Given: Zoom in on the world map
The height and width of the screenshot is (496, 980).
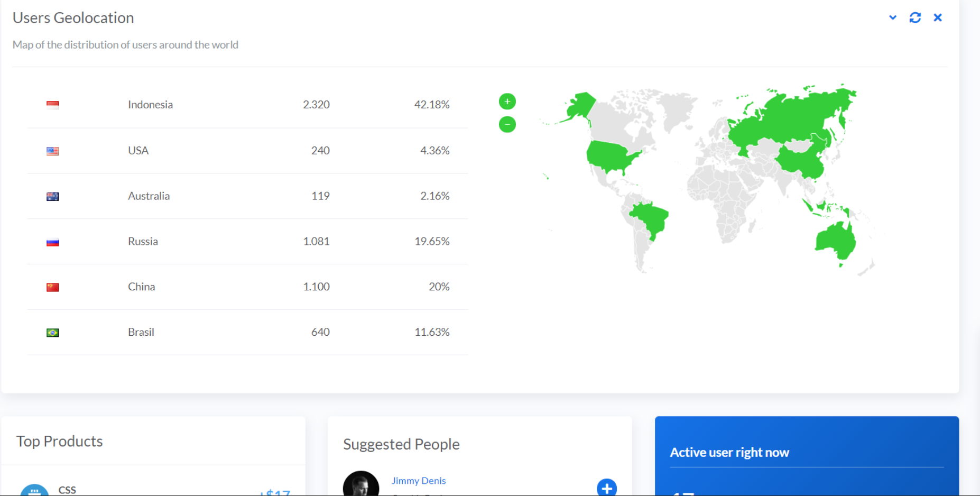Looking at the screenshot, I should pos(507,102).
